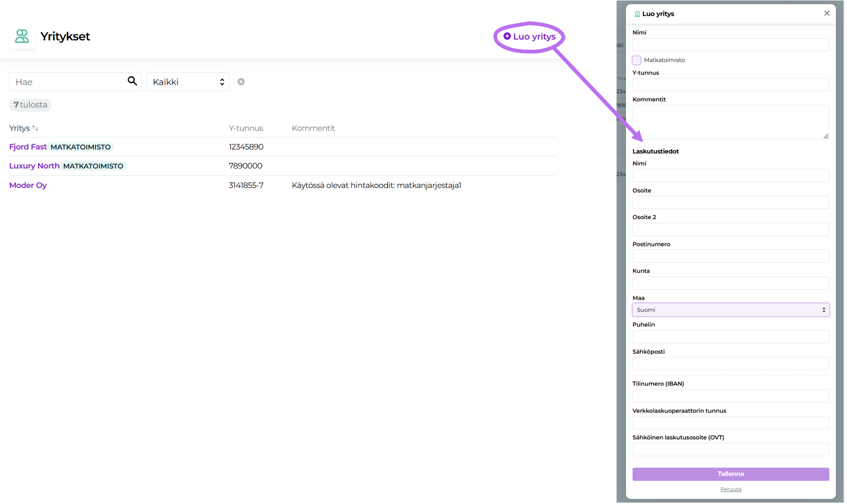Click the Postinumero input field
Viewport: 847px width, 504px height.
[x=730, y=256]
